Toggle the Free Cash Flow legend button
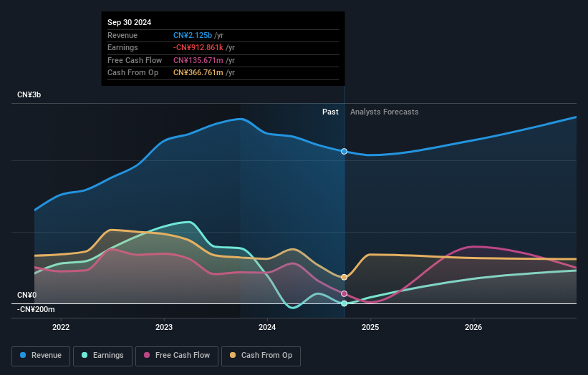588x375 pixels. [x=177, y=356]
